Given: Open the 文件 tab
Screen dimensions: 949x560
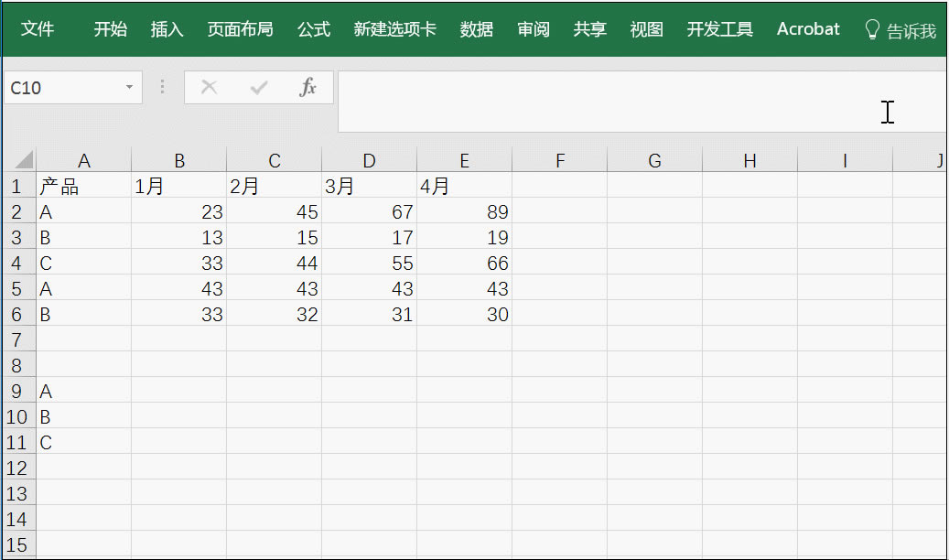Looking at the screenshot, I should [x=37, y=29].
